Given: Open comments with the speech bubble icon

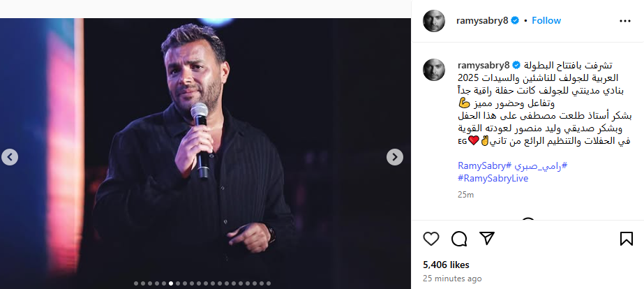Looking at the screenshot, I should [459, 239].
